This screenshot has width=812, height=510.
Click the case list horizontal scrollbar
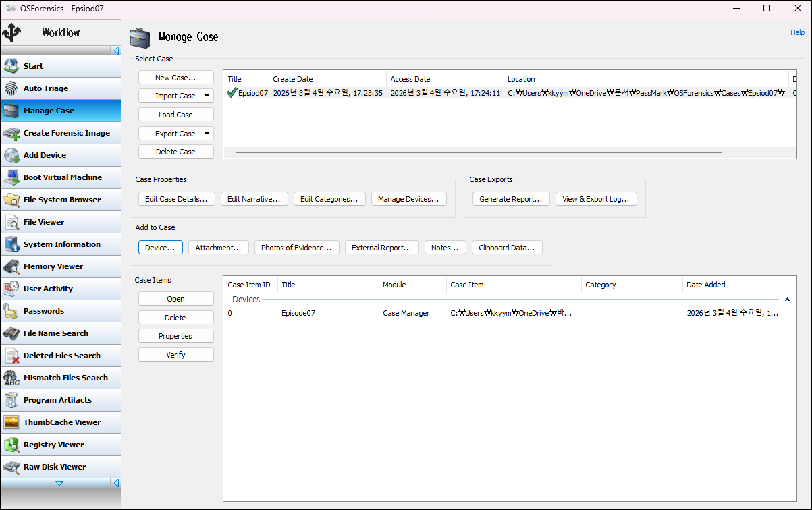click(479, 152)
